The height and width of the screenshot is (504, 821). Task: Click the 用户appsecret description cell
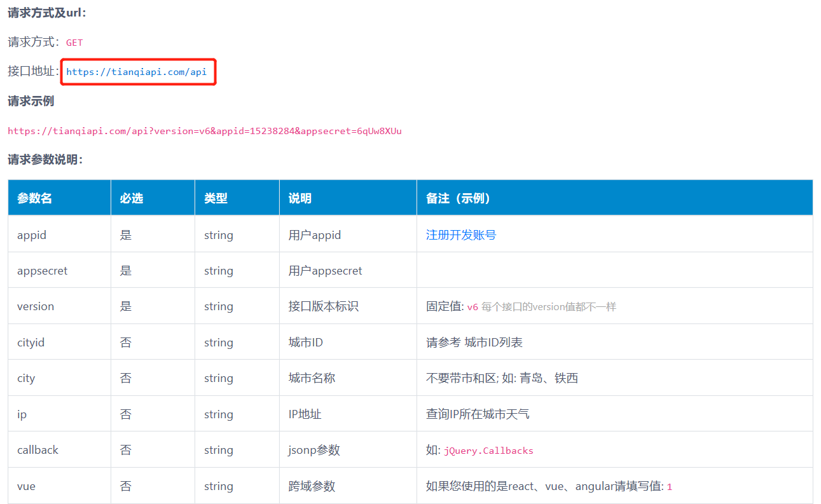[348, 270]
